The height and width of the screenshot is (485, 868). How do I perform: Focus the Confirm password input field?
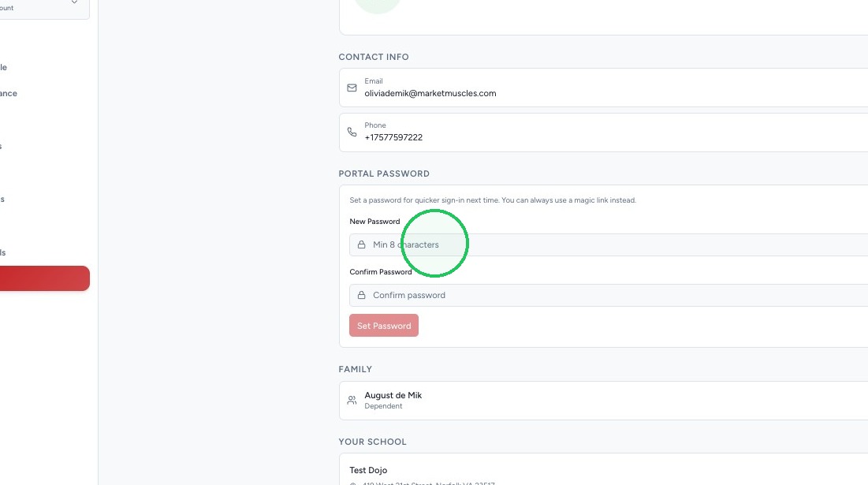tap(609, 295)
